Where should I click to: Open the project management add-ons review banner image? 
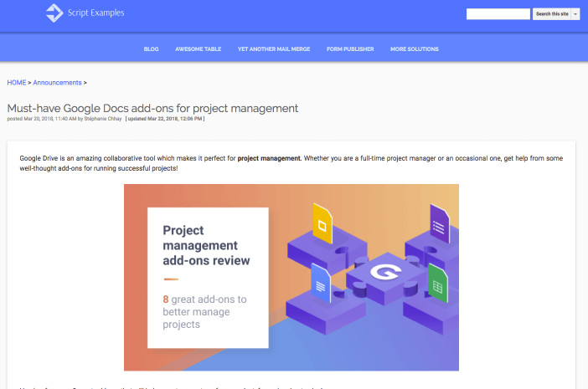(x=291, y=278)
